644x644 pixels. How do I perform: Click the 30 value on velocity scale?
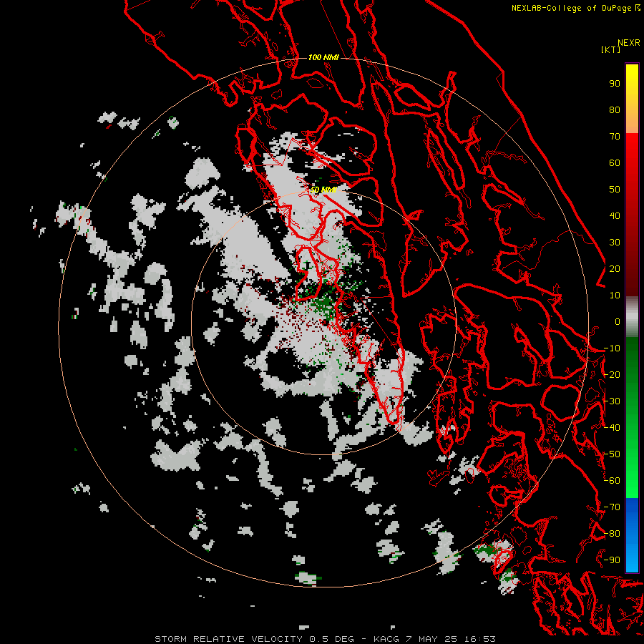click(615, 243)
